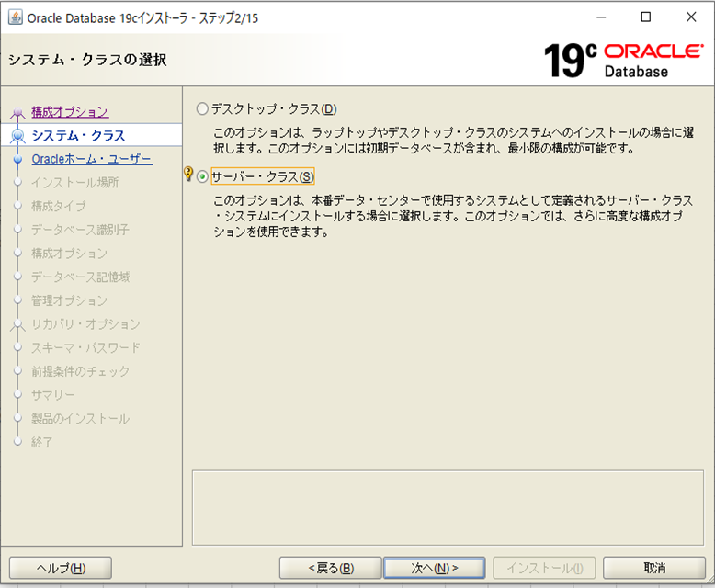Click the step bullet beside 構成オプション
The width and height of the screenshot is (715, 588).
[x=17, y=113]
